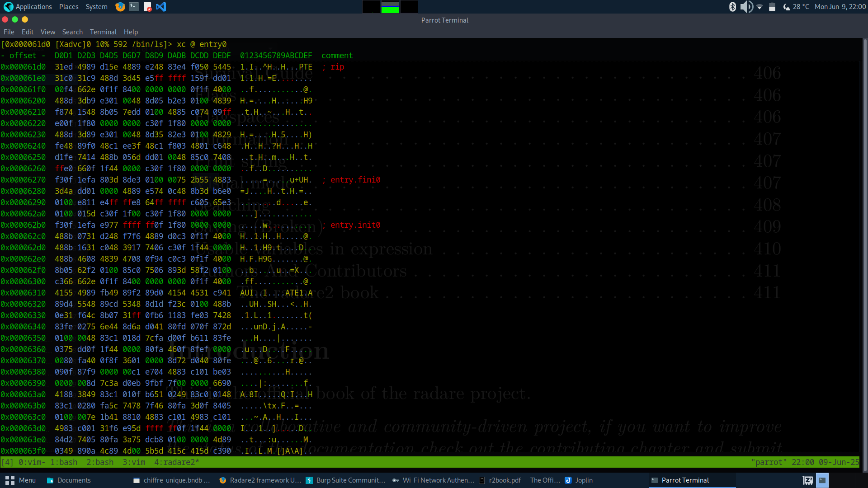Image resolution: width=868 pixels, height=488 pixels.
Task: Click the Menu button in bottom panel
Action: [21, 480]
